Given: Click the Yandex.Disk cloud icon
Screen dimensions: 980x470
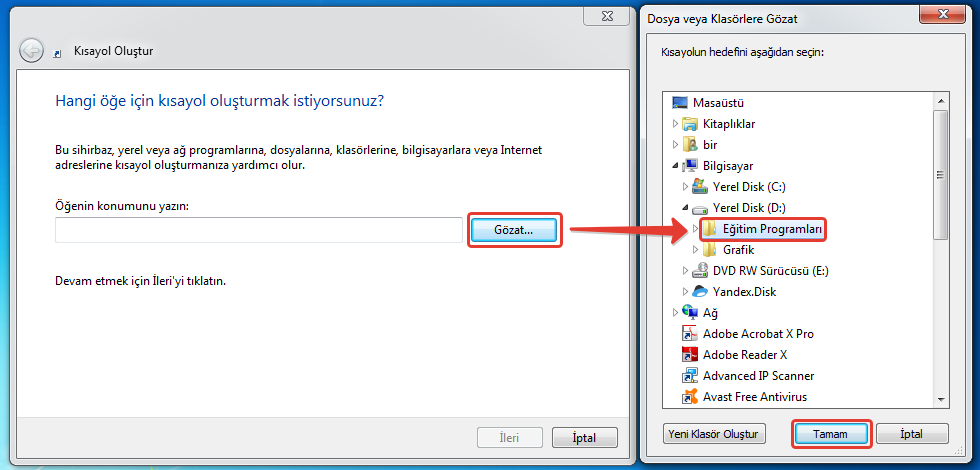Looking at the screenshot, I should pyautogui.click(x=700, y=292).
